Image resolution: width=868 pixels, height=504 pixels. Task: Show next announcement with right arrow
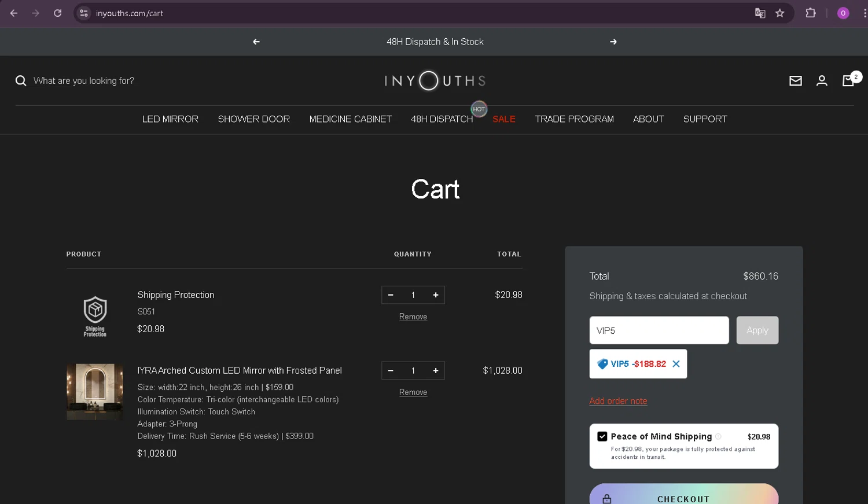[x=613, y=42]
